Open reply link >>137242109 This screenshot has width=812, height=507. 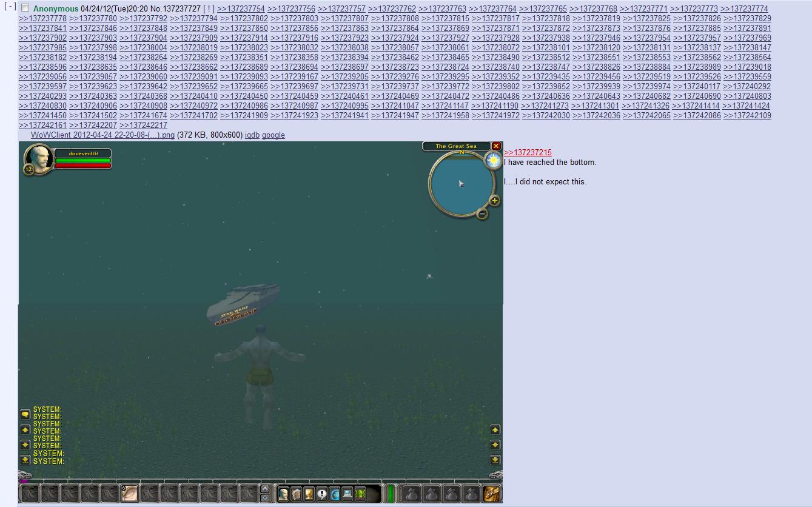(x=747, y=116)
